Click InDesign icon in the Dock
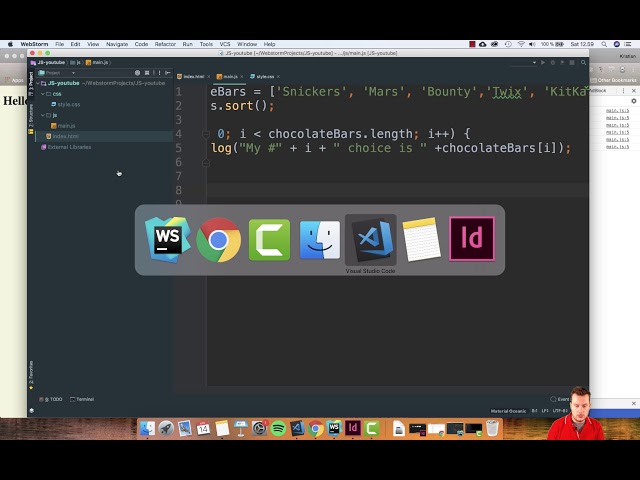The image size is (640, 480). coord(353,428)
